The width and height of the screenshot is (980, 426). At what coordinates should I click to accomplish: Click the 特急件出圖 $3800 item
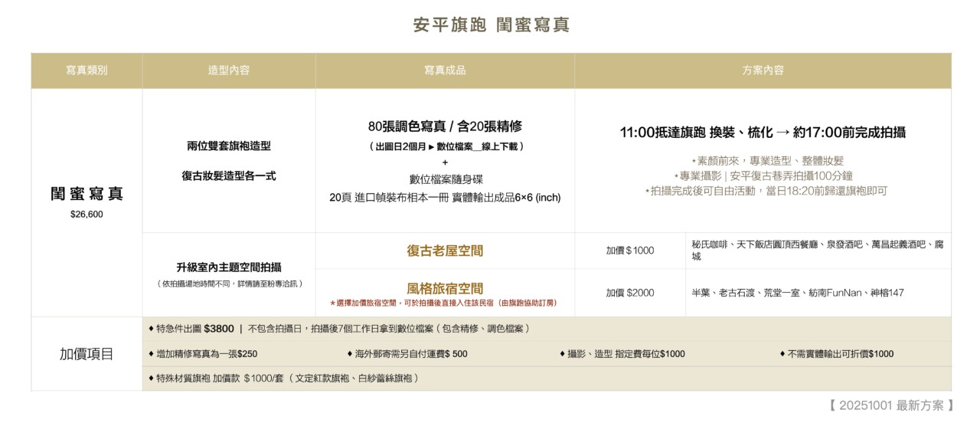click(195, 329)
